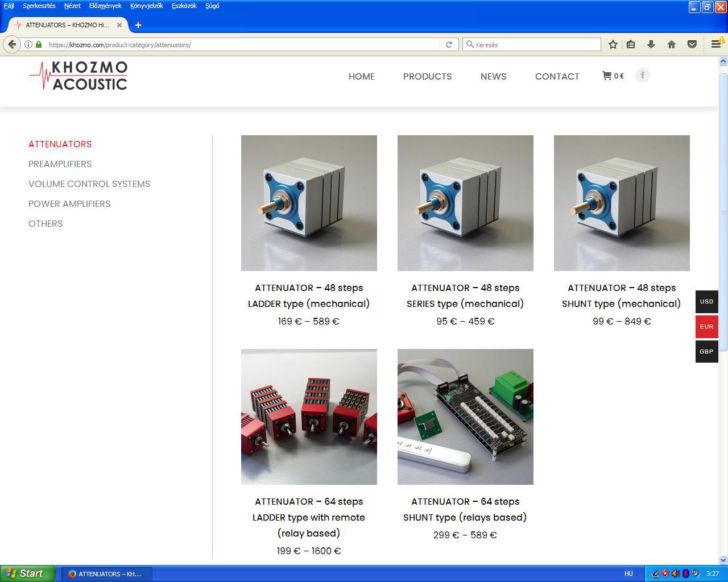Image resolution: width=728 pixels, height=582 pixels.
Task: Select ATTENUATORS category in sidebar
Action: pyautogui.click(x=60, y=144)
